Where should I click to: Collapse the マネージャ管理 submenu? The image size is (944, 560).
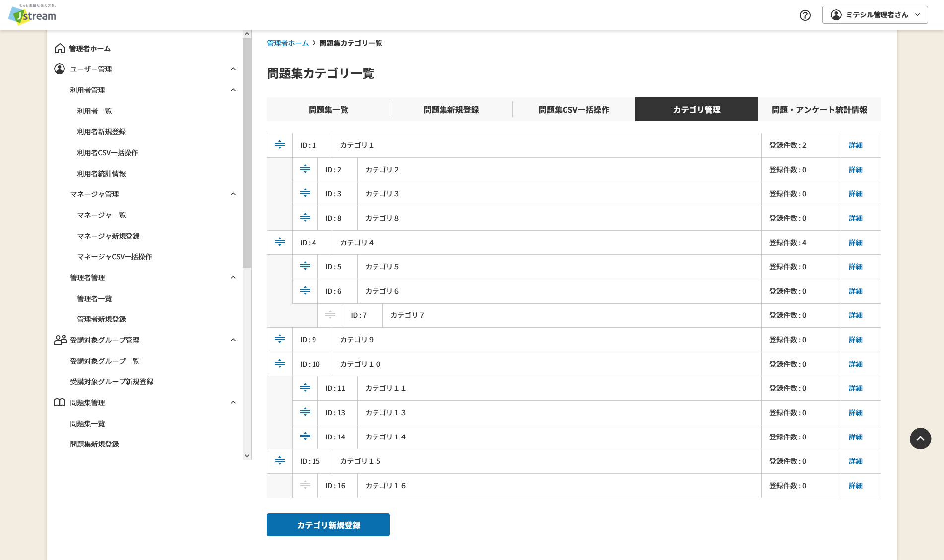(233, 194)
